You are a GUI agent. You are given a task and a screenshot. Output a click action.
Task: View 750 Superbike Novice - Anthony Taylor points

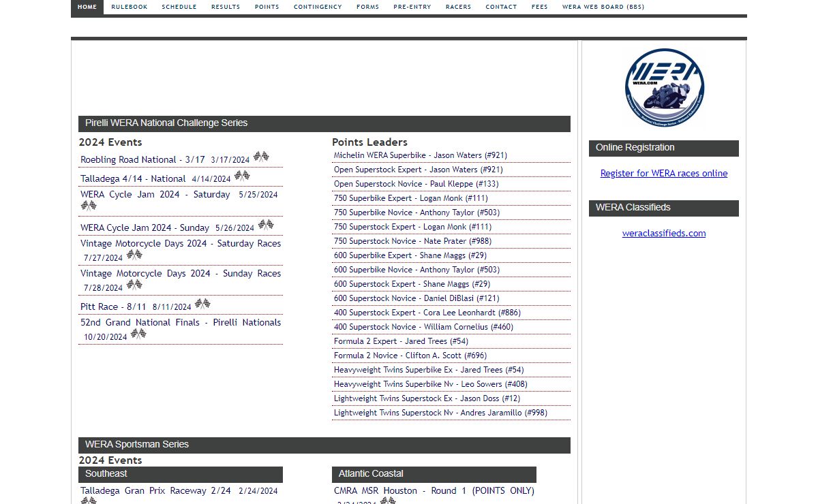(416, 212)
